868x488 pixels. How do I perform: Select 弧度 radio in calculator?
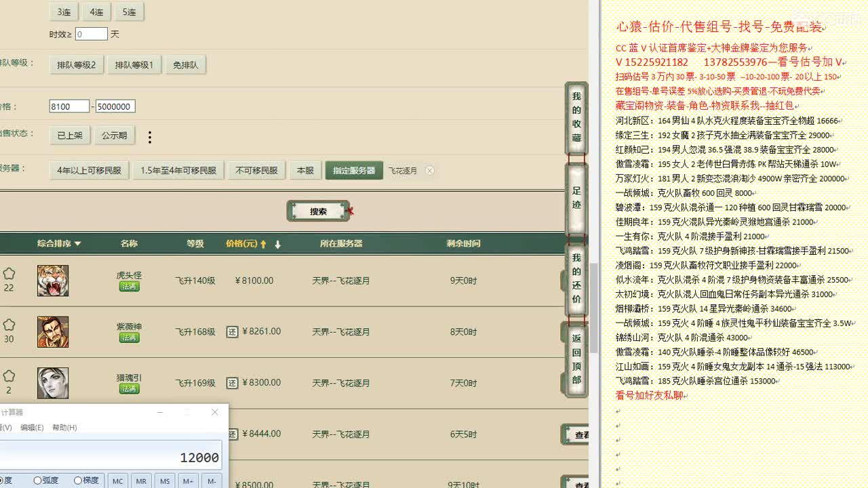[x=46, y=481]
